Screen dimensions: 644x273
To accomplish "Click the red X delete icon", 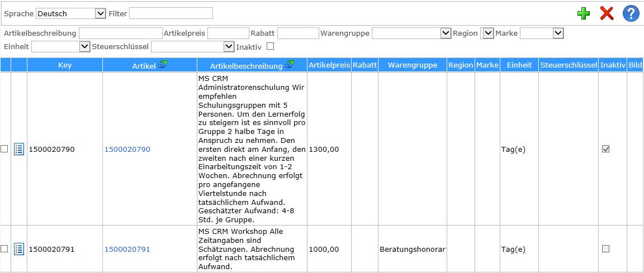I will pos(607,13).
